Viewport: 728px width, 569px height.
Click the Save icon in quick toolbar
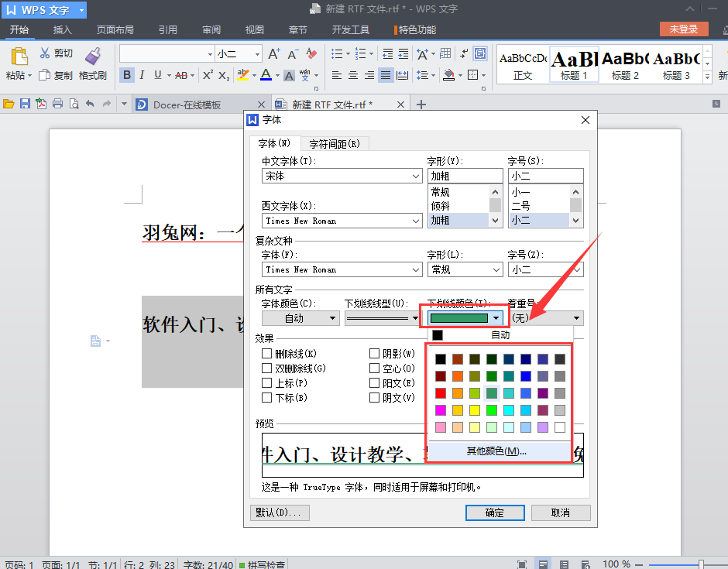pyautogui.click(x=25, y=104)
